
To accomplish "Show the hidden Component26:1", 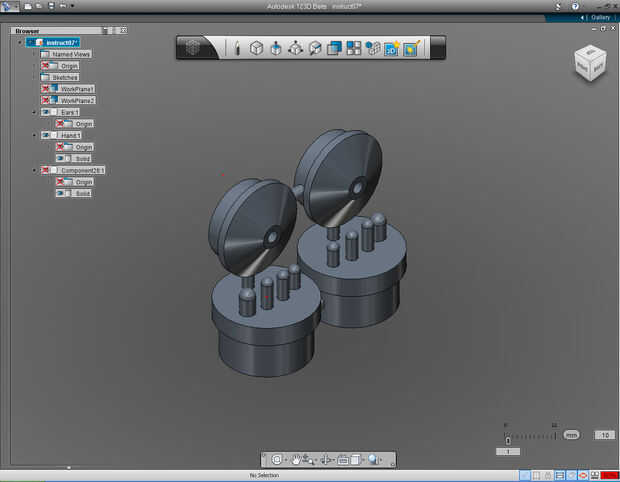I will coord(46,170).
